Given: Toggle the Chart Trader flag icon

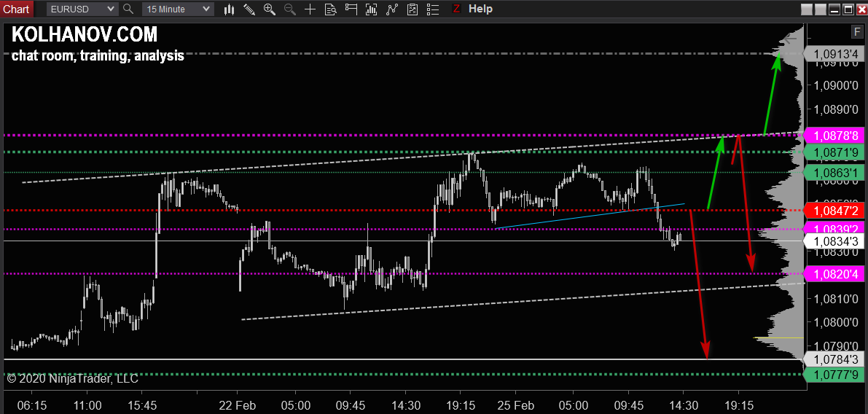Looking at the screenshot, I should coord(351,9).
